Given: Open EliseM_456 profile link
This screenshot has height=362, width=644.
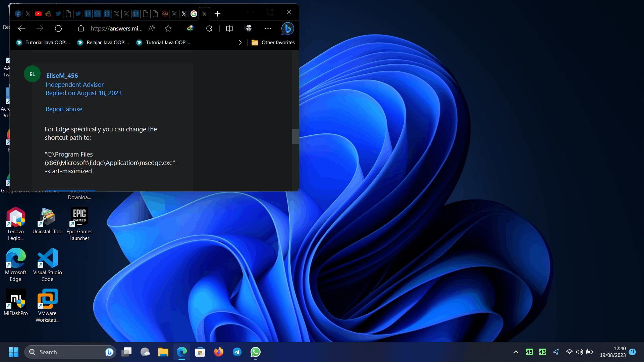Looking at the screenshot, I should [x=62, y=76].
